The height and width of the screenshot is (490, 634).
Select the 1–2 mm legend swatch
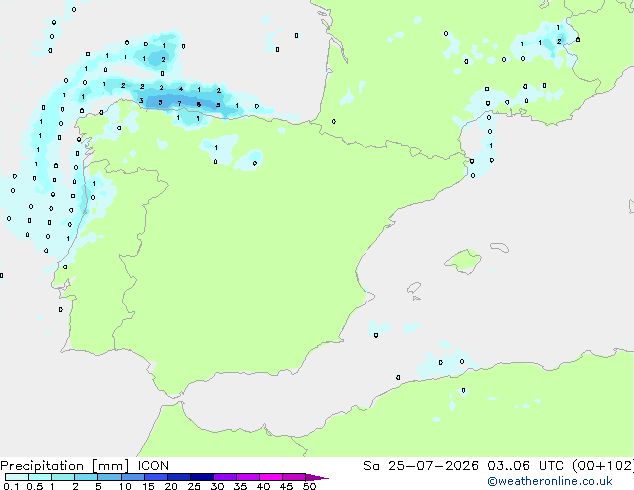pos(63,477)
